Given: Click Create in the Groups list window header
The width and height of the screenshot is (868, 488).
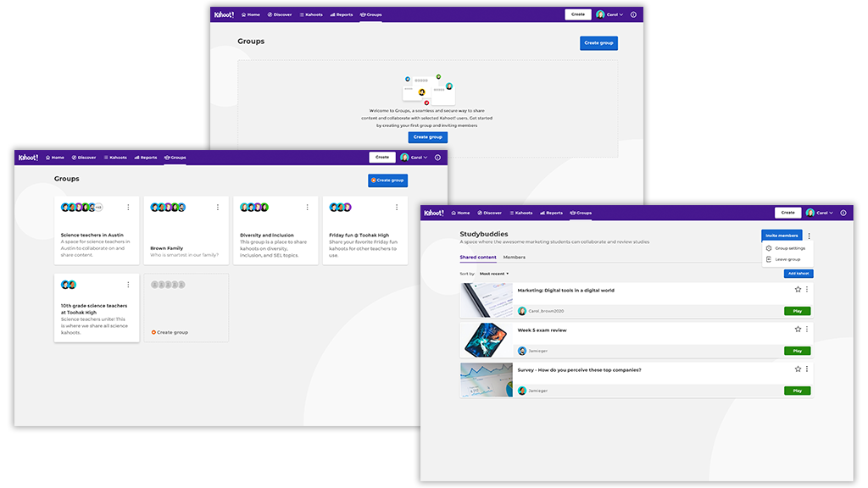Looking at the screenshot, I should (382, 157).
